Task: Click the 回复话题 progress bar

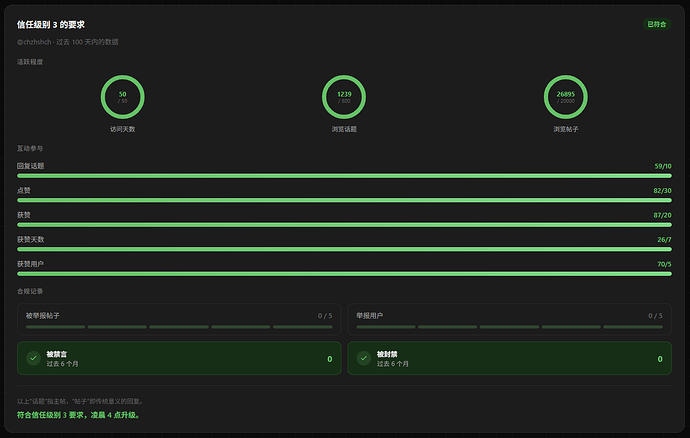Action: pos(344,176)
